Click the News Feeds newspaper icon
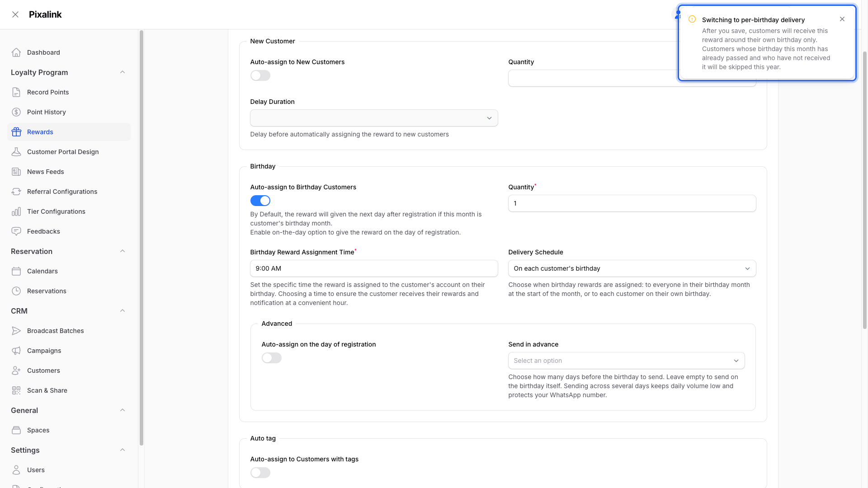Viewport: 868px width, 488px height. pyautogui.click(x=16, y=172)
